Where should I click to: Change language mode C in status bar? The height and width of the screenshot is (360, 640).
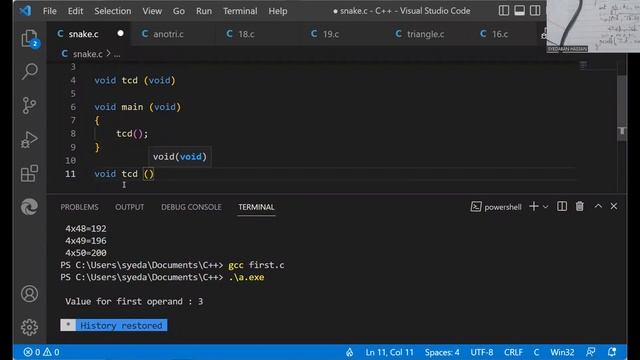point(536,352)
